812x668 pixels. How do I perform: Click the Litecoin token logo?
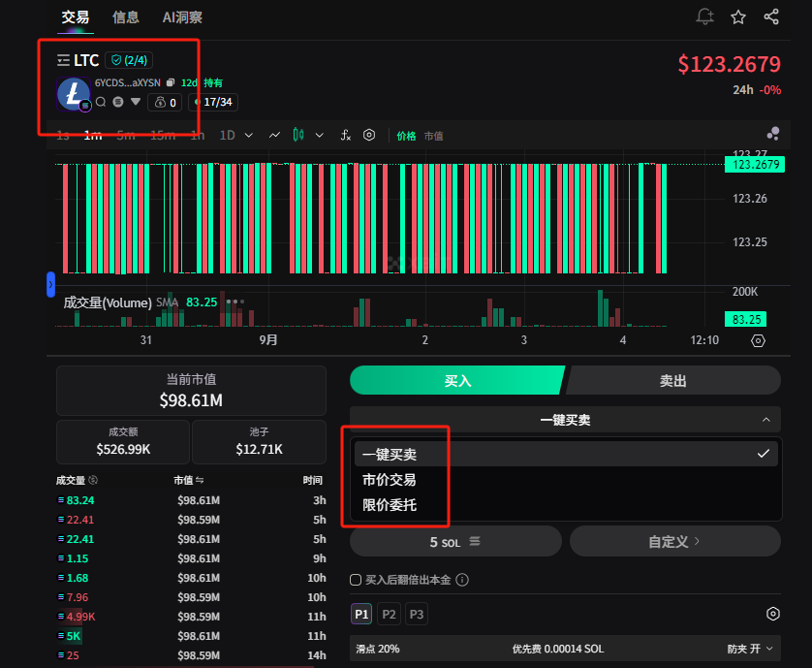[x=73, y=93]
